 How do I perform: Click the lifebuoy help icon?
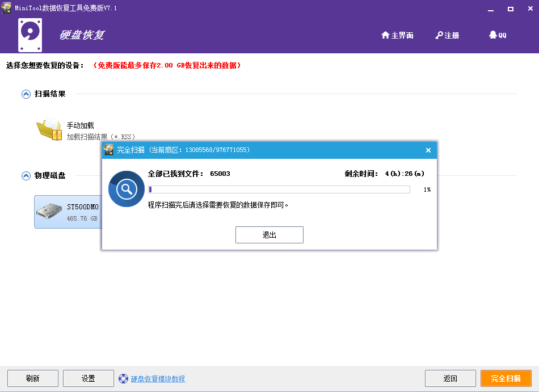pyautogui.click(x=123, y=378)
